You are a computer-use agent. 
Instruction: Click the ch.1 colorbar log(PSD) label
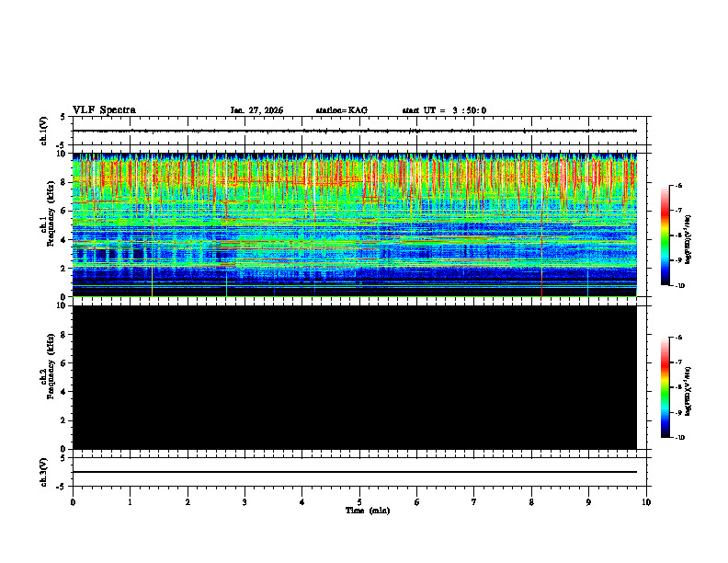(688, 240)
